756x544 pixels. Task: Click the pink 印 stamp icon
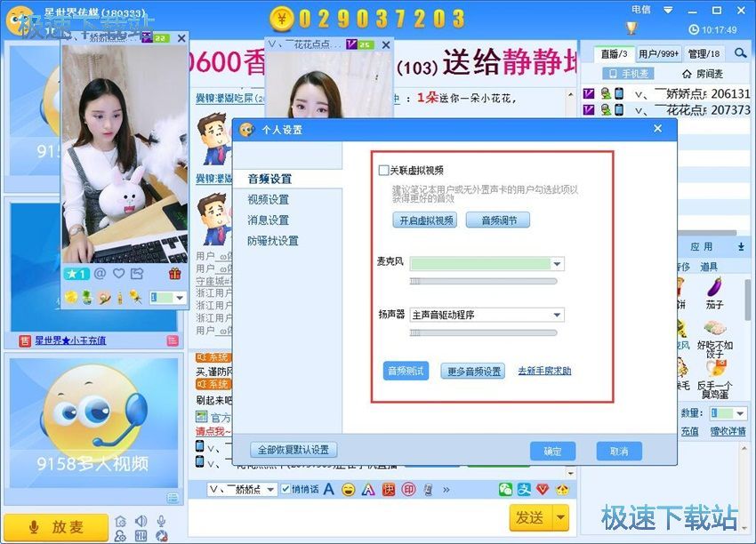pyautogui.click(x=408, y=490)
